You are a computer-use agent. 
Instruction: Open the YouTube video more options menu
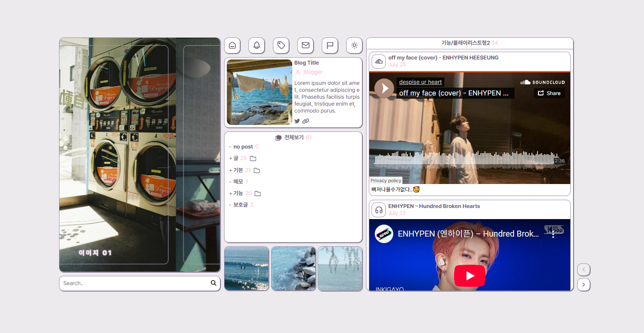pyautogui.click(x=553, y=234)
